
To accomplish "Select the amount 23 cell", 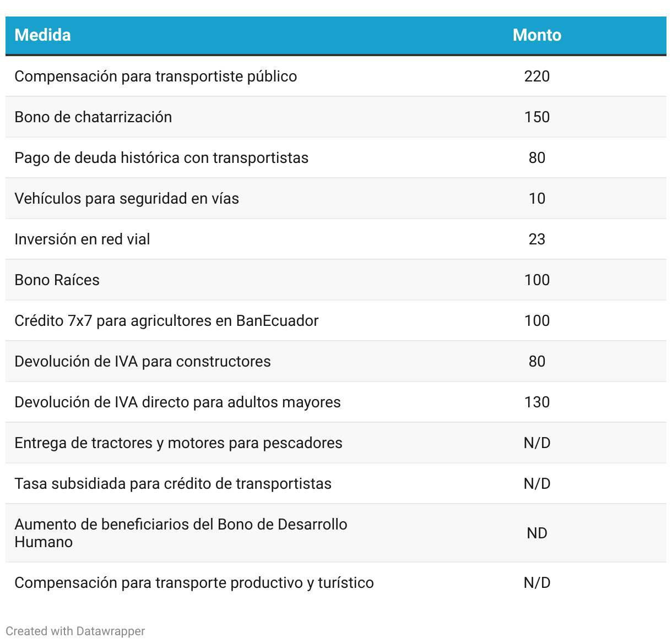I will (537, 239).
